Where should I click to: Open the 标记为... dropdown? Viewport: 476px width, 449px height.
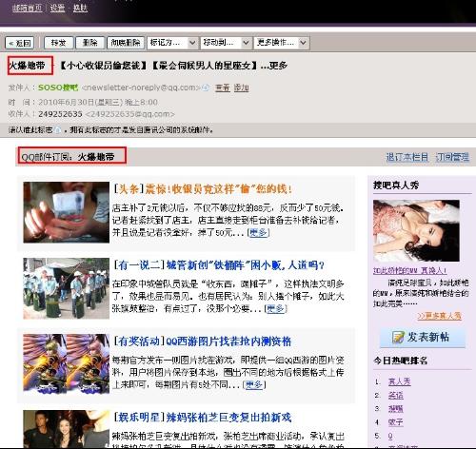pyautogui.click(x=172, y=43)
